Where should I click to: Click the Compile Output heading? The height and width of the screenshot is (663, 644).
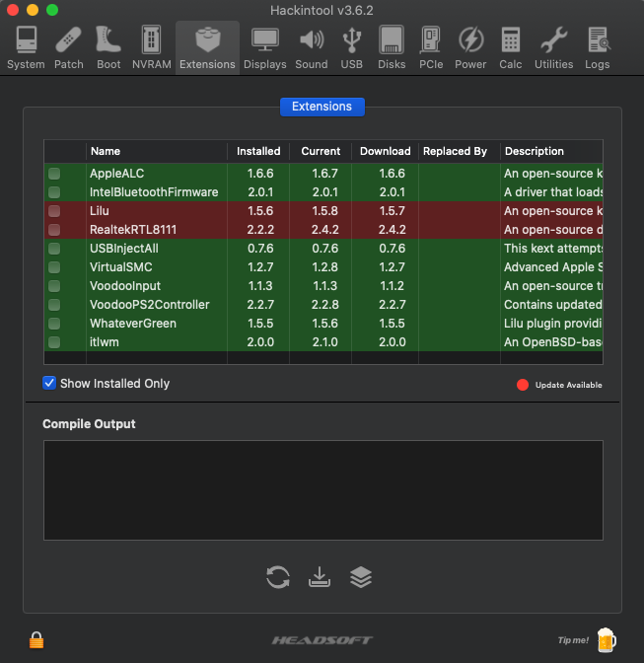89,424
